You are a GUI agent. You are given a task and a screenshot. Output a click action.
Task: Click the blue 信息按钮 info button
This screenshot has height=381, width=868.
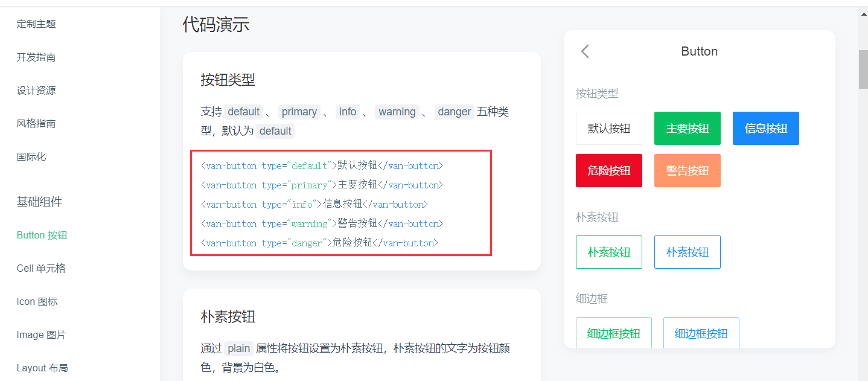tap(765, 128)
